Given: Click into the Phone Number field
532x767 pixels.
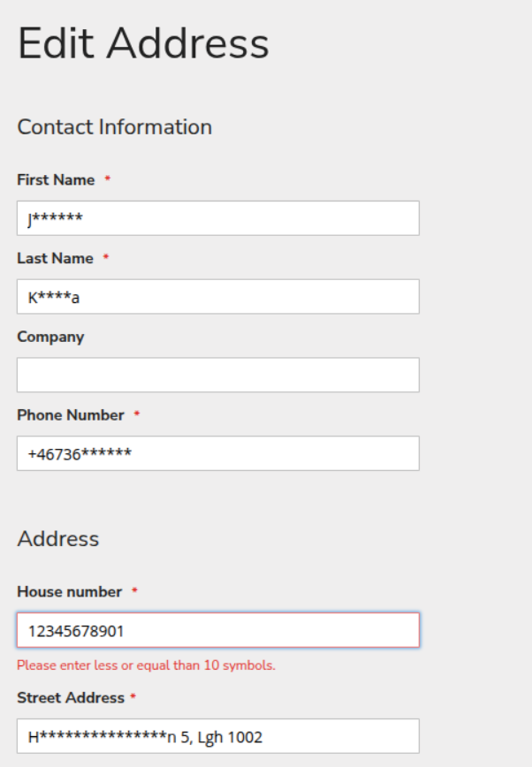Looking at the screenshot, I should (217, 453).
